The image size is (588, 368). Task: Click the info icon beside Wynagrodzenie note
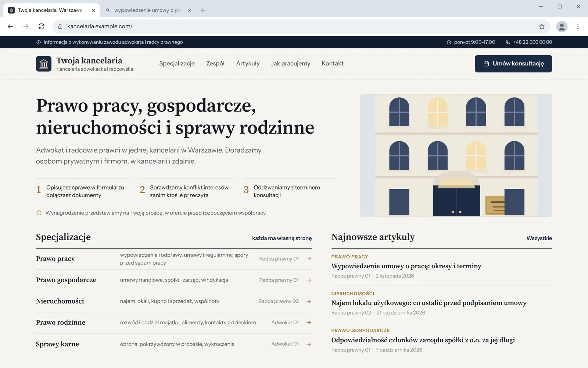click(x=39, y=213)
